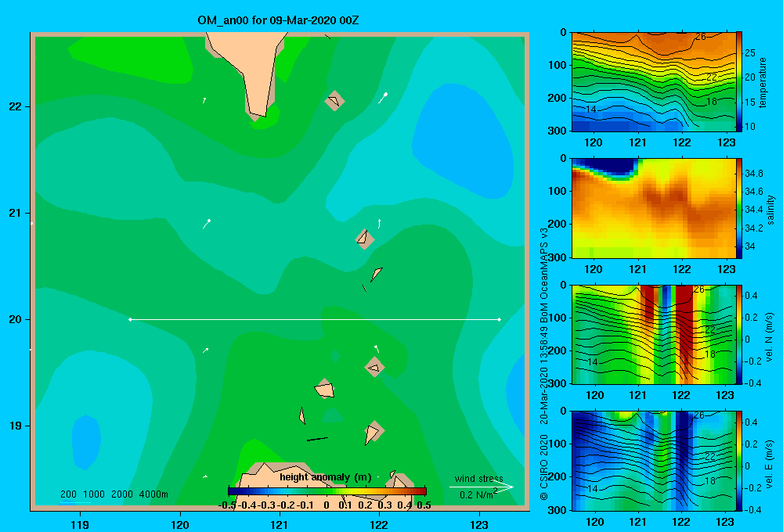The image size is (783, 532).
Task: Click the title 'OM_an00 for 09-Mar-2020 00Z'
Action: click(x=278, y=20)
